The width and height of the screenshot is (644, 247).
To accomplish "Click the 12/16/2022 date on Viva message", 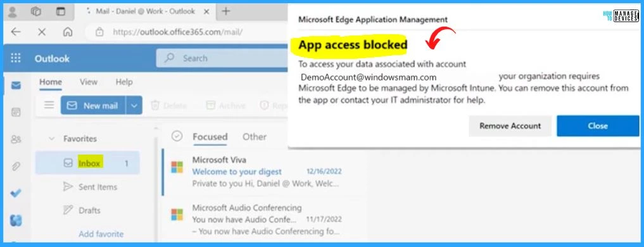I will click(x=324, y=172).
